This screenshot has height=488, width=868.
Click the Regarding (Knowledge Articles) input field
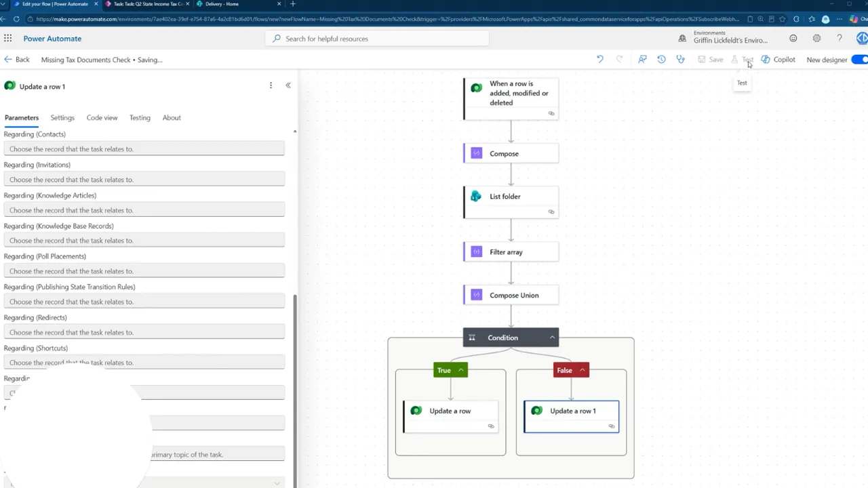(144, 210)
